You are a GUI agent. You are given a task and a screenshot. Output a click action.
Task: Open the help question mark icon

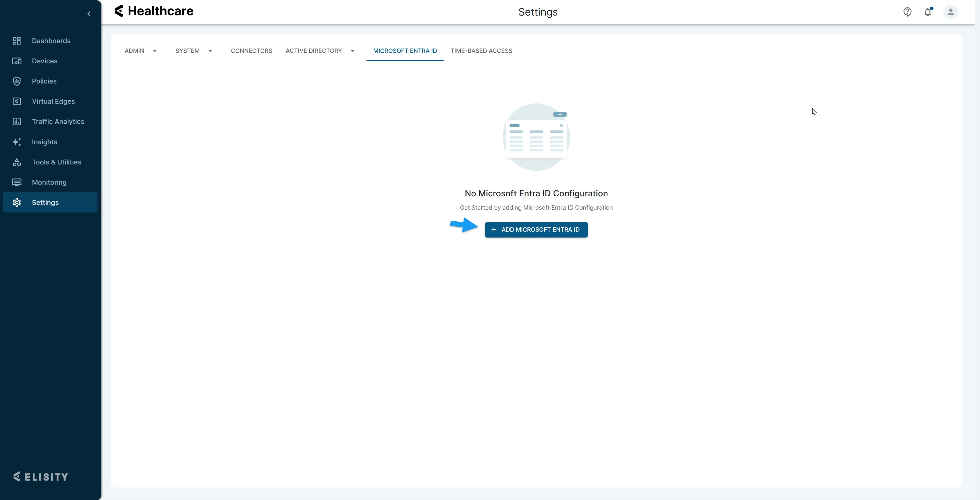[907, 12]
